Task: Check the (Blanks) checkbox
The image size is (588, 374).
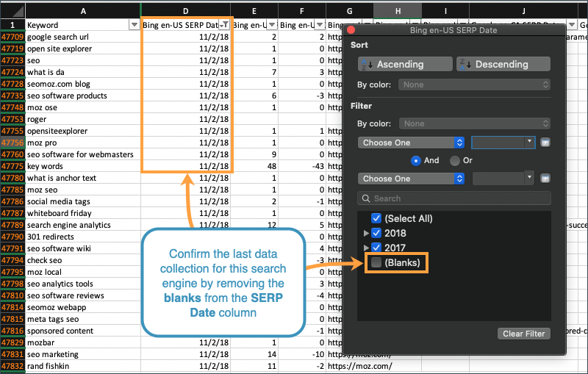Action: (x=376, y=262)
